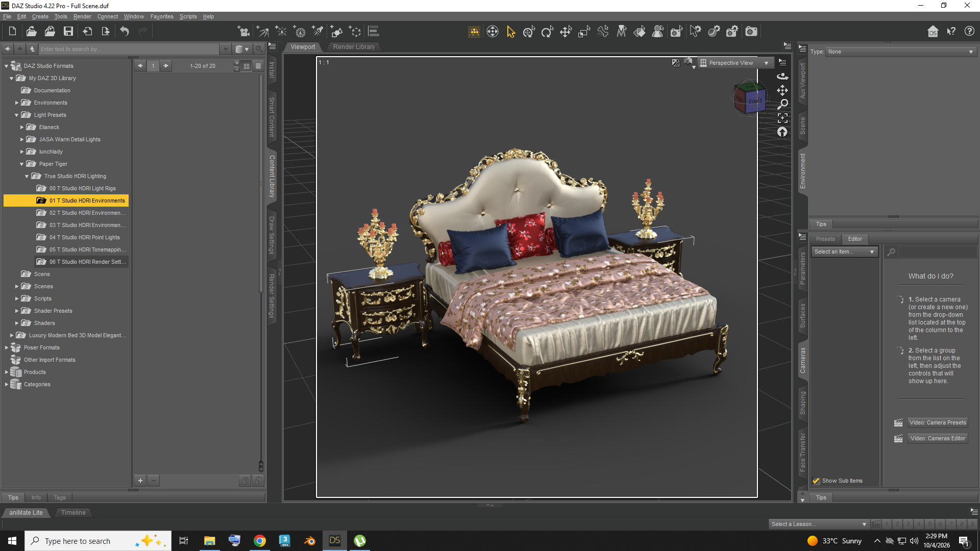Click the viewport reset view icon
The width and height of the screenshot is (980, 551).
tap(782, 132)
